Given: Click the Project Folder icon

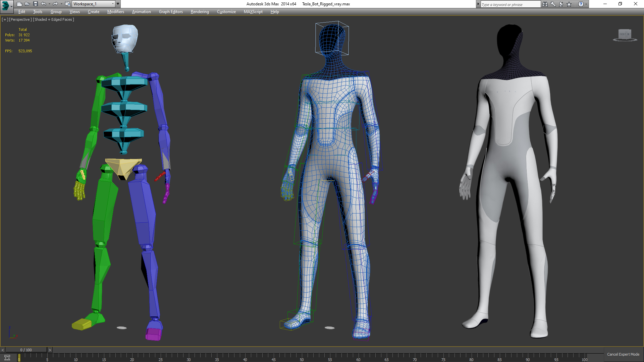Looking at the screenshot, I should (67, 4).
